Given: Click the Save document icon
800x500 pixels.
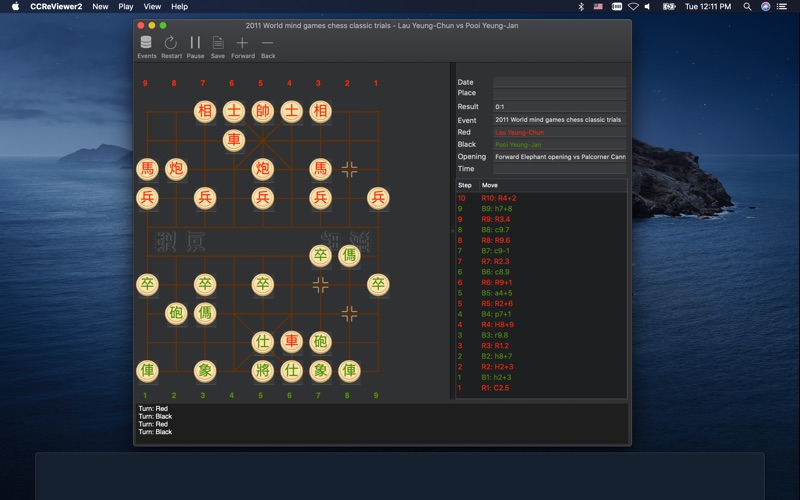Looking at the screenshot, I should click(218, 42).
